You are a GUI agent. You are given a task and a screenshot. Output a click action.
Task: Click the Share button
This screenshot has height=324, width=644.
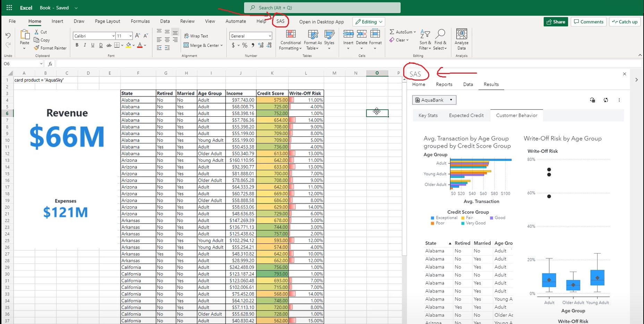click(556, 22)
